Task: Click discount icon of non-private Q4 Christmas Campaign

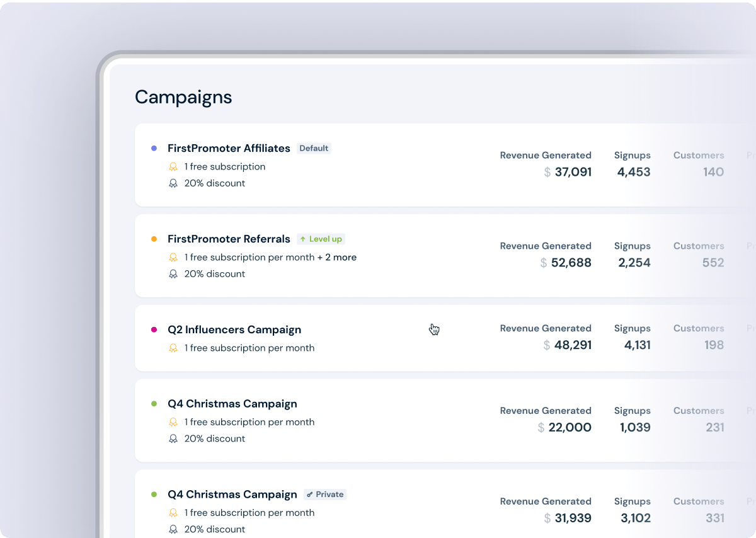Action: [173, 438]
